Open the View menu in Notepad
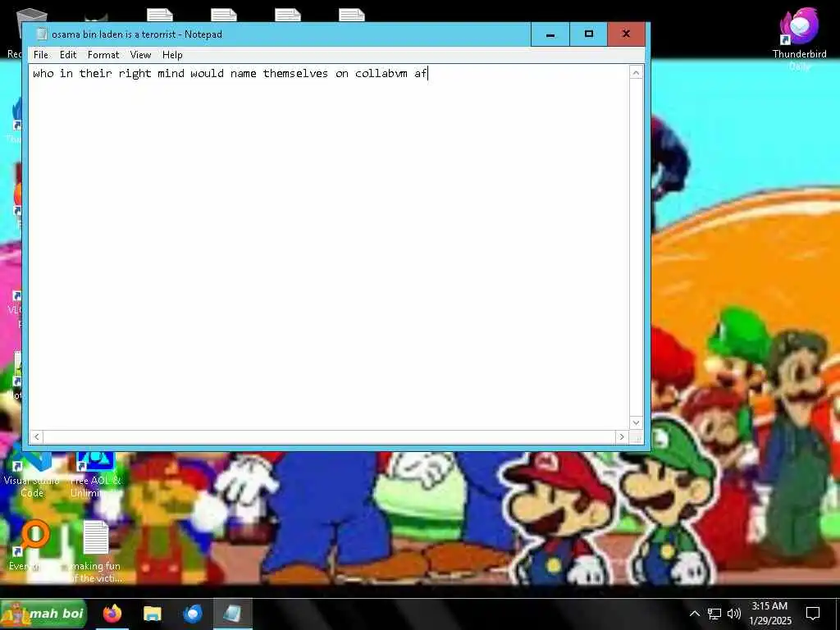Image resolution: width=840 pixels, height=630 pixels. coord(140,55)
